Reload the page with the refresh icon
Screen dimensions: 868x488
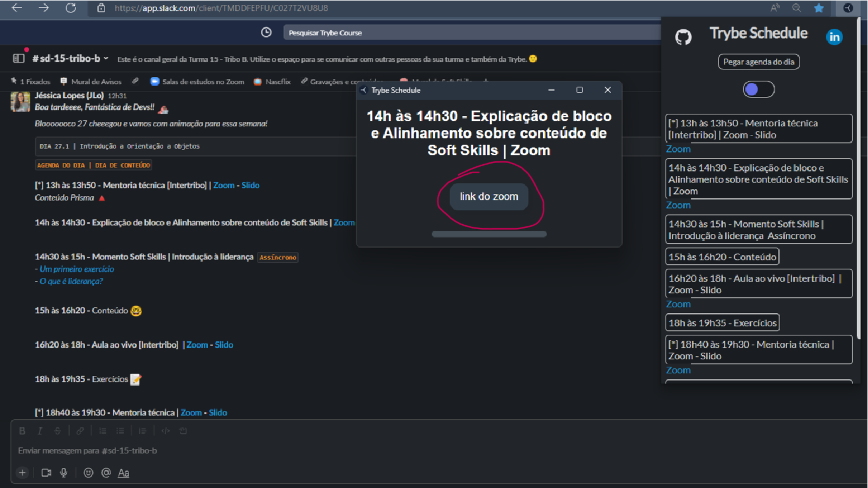point(70,8)
